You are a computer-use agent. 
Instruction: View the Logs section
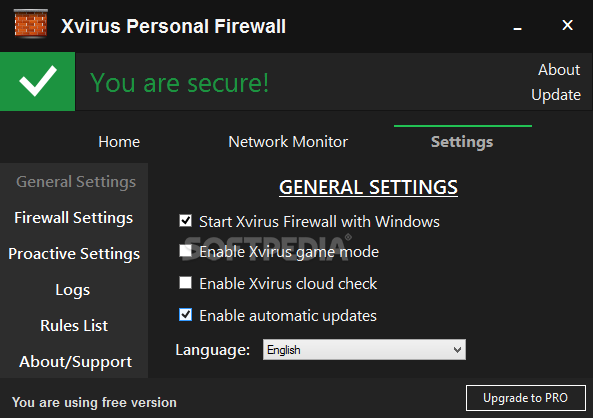click(x=73, y=290)
